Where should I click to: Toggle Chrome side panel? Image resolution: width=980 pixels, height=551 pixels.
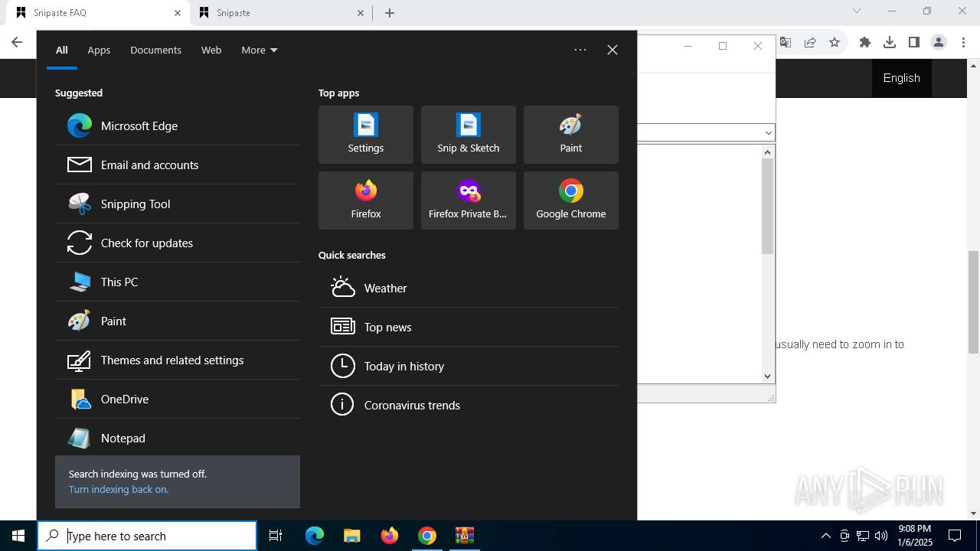point(914,43)
